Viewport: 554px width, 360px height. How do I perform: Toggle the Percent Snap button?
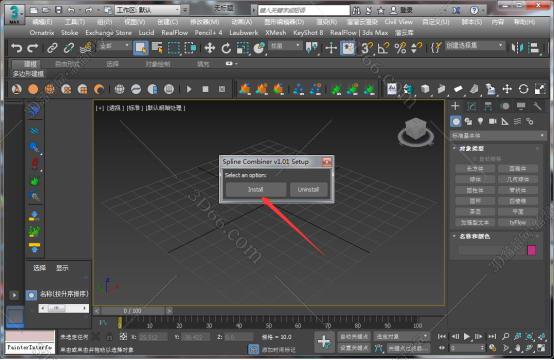pos(400,48)
